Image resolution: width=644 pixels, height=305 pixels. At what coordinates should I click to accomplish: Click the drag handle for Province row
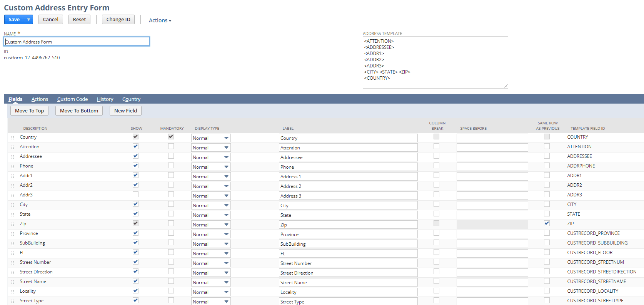(12, 234)
